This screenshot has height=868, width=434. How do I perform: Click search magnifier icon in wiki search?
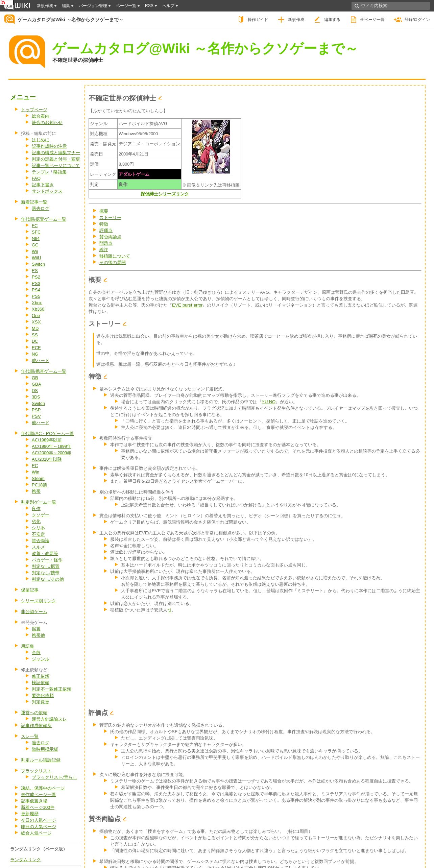pos(356,6)
